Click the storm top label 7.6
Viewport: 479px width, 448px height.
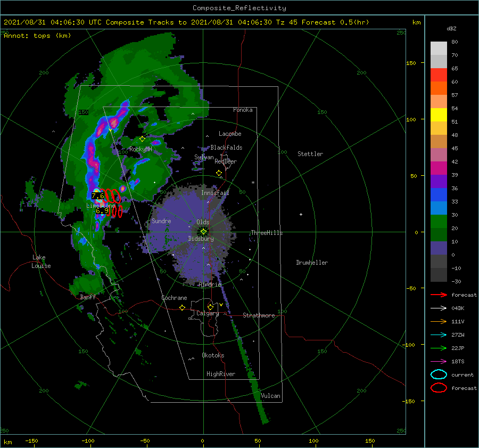(98, 196)
